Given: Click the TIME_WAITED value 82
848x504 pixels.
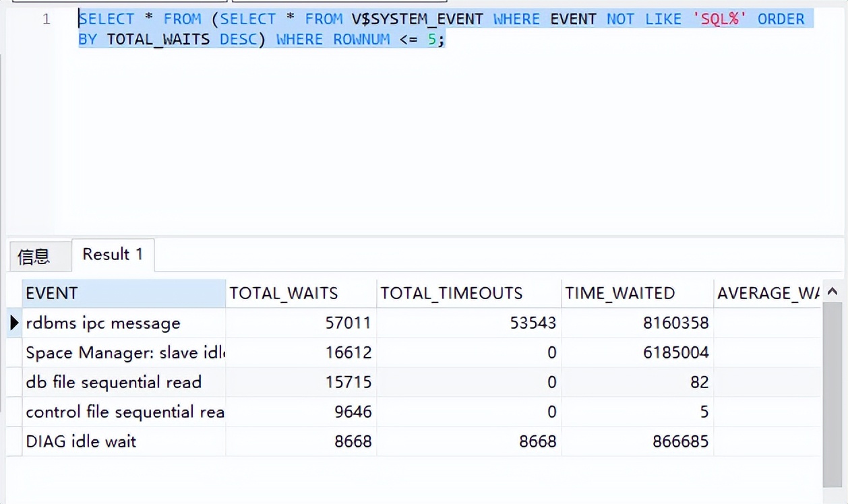Looking at the screenshot, I should pos(700,382).
